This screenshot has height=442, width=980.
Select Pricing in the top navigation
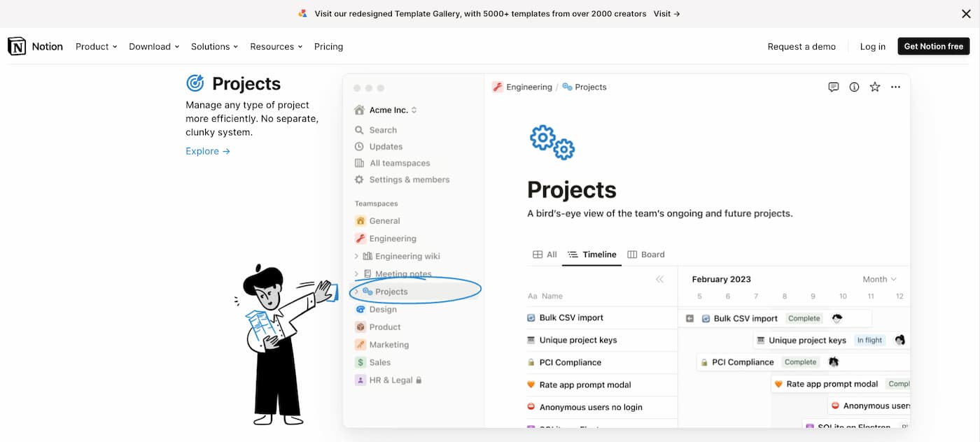pyautogui.click(x=328, y=46)
